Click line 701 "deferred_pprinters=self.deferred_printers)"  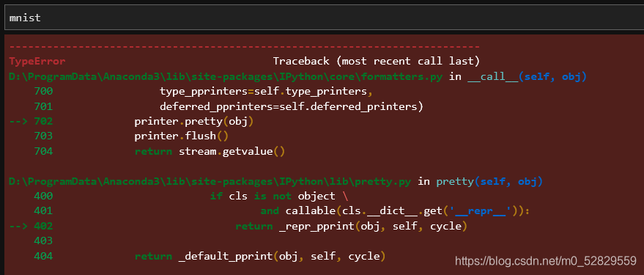pos(292,107)
